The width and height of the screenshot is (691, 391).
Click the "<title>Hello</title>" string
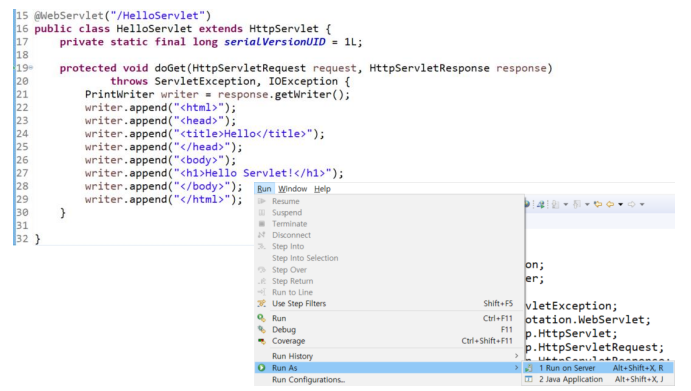tap(243, 134)
